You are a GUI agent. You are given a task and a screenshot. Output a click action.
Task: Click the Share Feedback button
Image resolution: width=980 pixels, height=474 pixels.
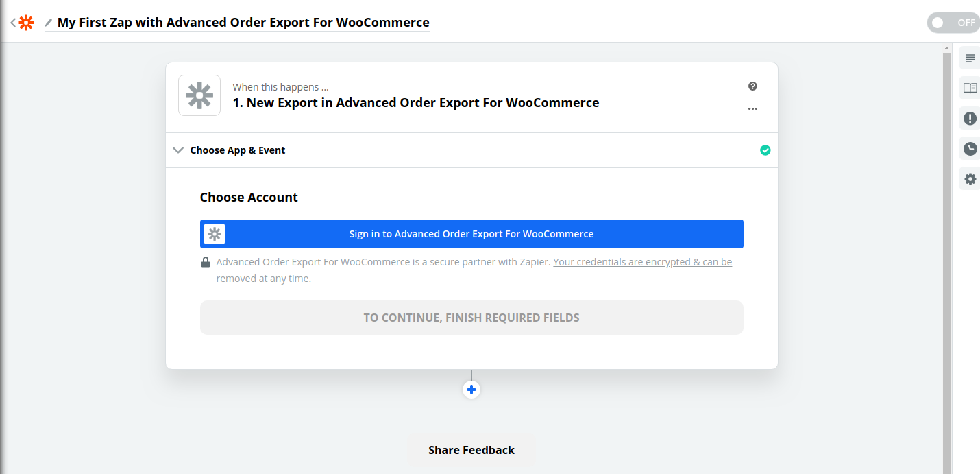tap(471, 450)
